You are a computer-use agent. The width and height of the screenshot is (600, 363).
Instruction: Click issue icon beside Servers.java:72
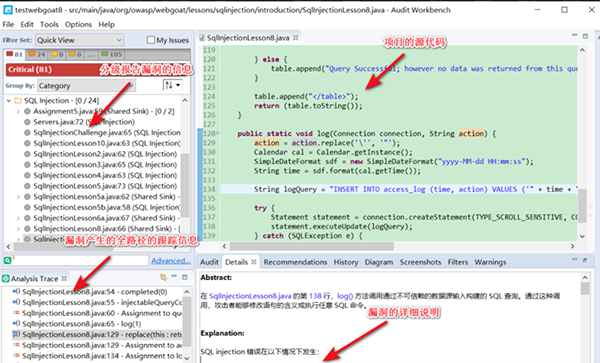27,122
